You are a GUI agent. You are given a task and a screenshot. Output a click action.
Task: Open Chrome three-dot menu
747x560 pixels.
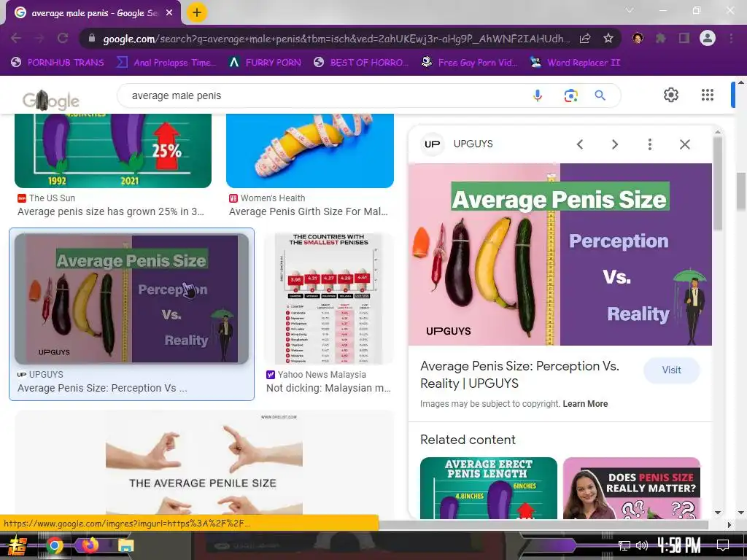pos(731,38)
